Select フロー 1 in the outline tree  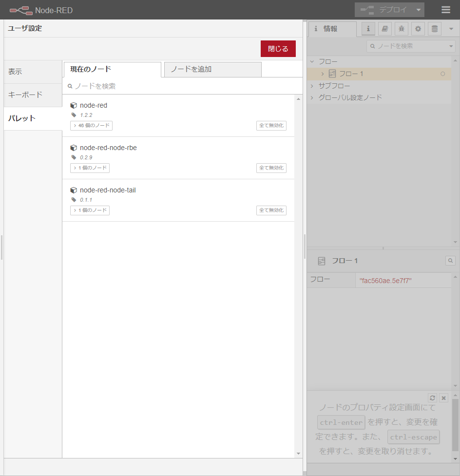point(351,74)
